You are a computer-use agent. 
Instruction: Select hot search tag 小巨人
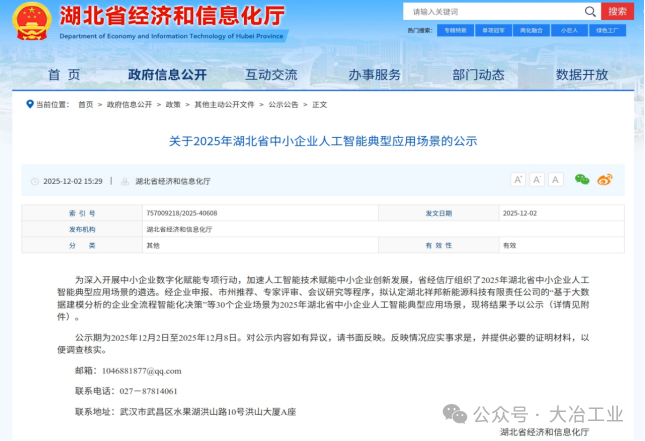point(569,30)
